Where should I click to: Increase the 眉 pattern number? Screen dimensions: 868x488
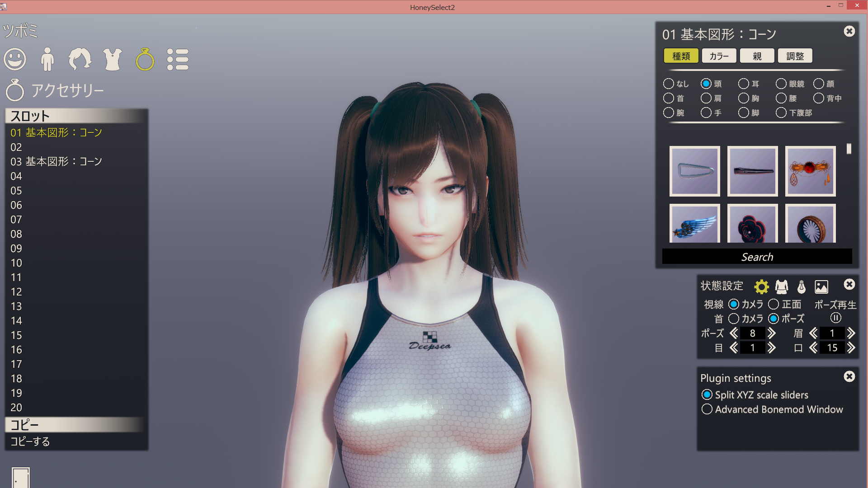click(851, 333)
